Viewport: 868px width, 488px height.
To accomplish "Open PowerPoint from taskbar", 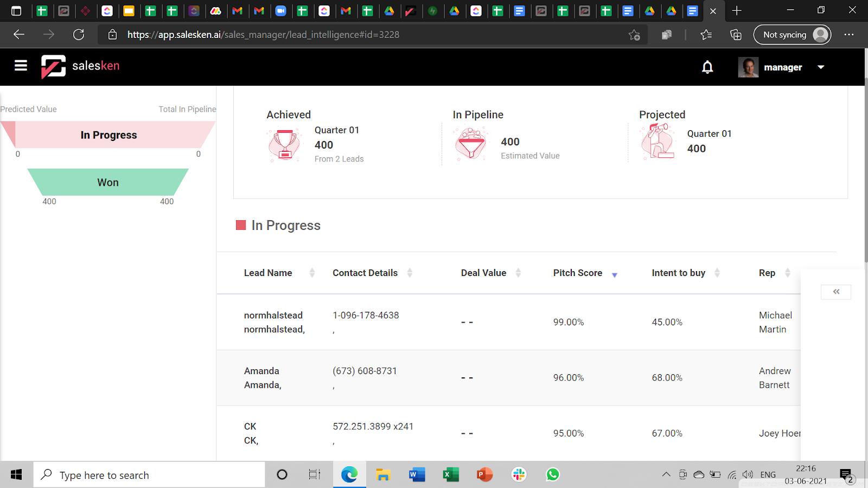I will click(485, 475).
